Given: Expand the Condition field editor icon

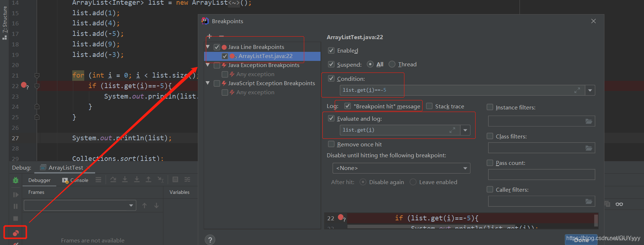Looking at the screenshot, I should point(577,90).
